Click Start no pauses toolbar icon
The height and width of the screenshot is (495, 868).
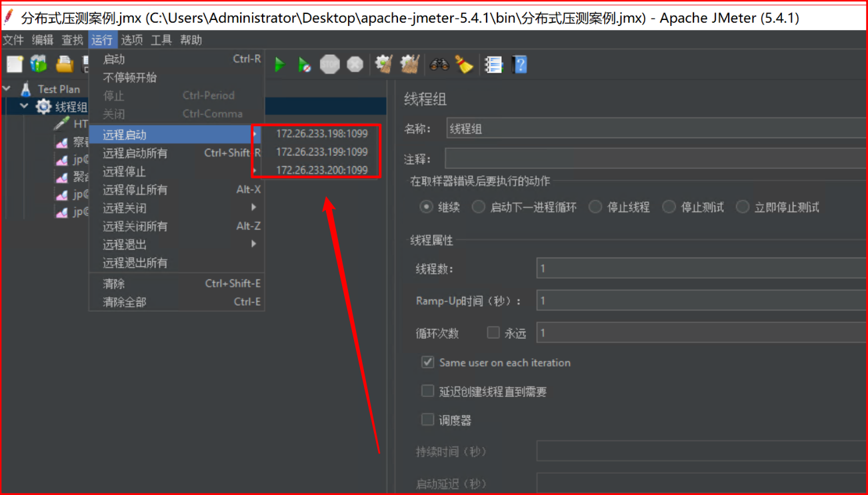[x=304, y=65]
